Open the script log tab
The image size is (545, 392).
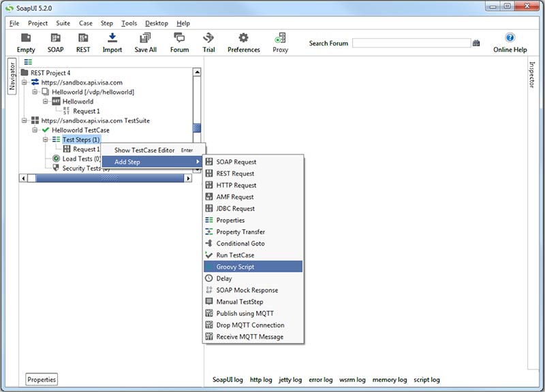[x=426, y=380]
